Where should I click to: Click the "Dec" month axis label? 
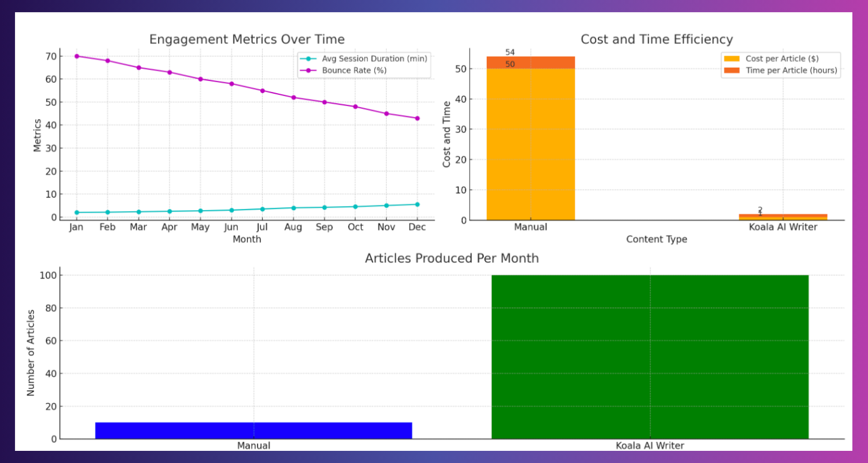[x=417, y=227]
